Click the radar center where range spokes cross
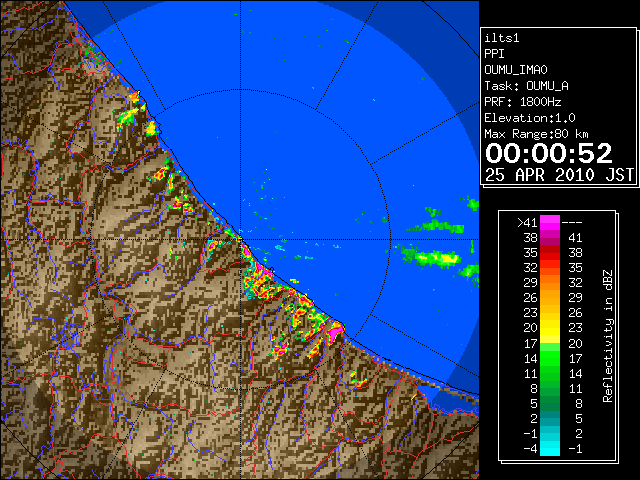Image resolution: width=640 pixels, height=480 pixels. coord(240,240)
